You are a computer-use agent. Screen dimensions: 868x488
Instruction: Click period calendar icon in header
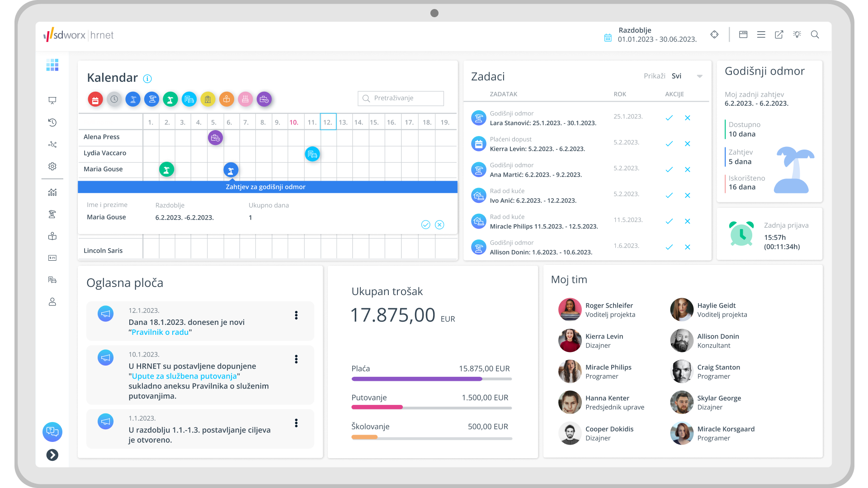click(608, 38)
